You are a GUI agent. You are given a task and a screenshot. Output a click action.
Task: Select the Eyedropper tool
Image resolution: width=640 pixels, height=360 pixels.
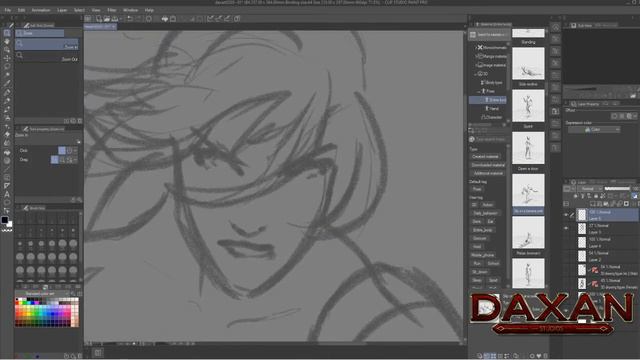tap(7, 84)
